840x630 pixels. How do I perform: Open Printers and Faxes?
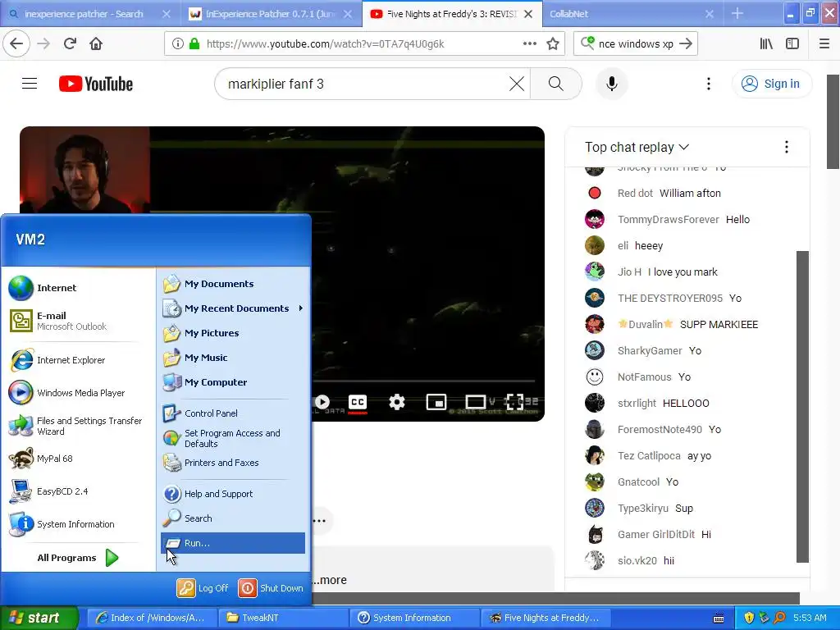[232, 463]
